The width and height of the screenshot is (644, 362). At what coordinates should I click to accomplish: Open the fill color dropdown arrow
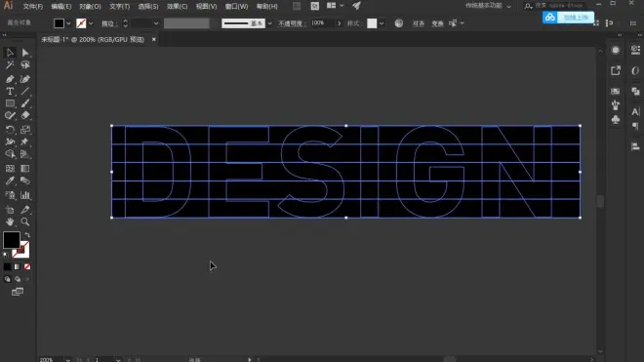68,23
